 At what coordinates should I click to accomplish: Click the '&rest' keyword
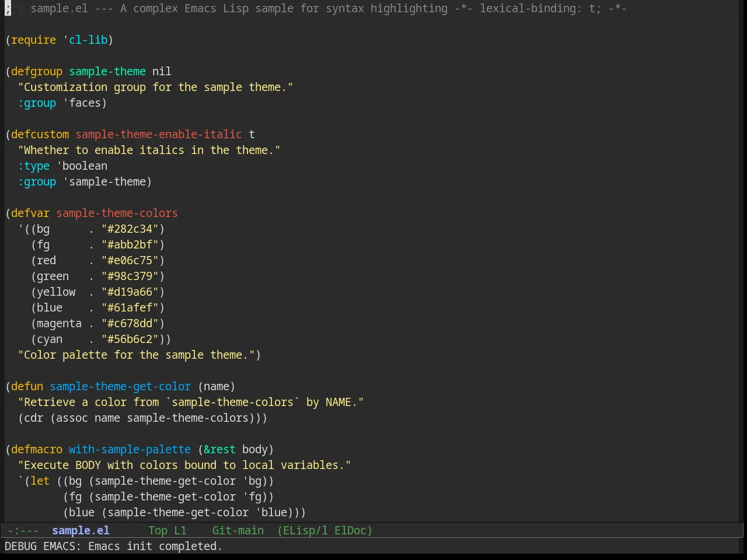point(219,449)
